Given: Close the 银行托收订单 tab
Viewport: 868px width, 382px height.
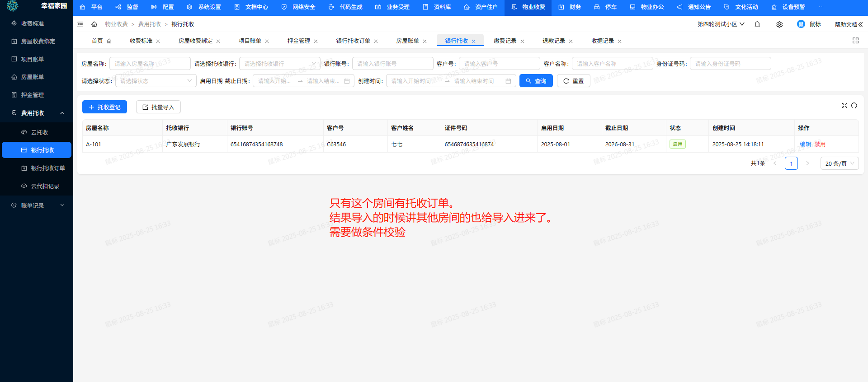Looking at the screenshot, I should tap(376, 42).
